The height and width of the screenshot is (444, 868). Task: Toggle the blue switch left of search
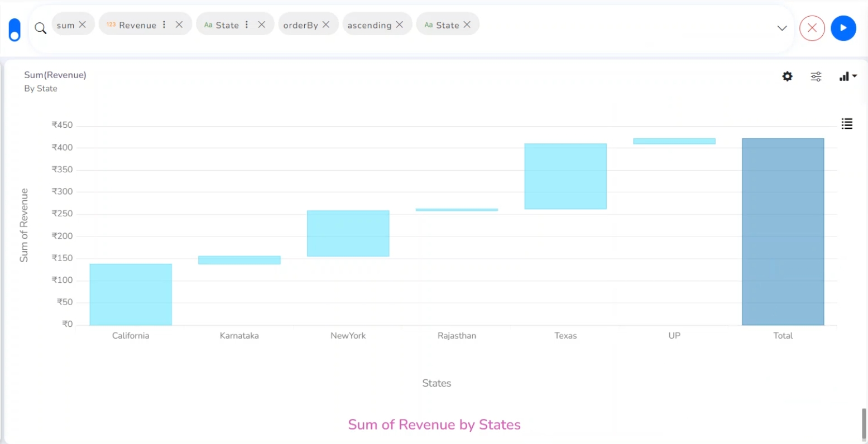[x=15, y=30]
